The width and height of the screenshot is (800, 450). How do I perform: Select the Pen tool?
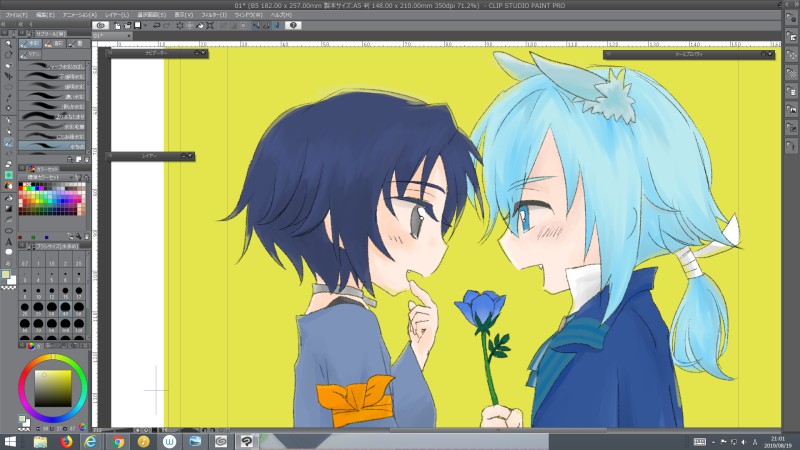8,121
